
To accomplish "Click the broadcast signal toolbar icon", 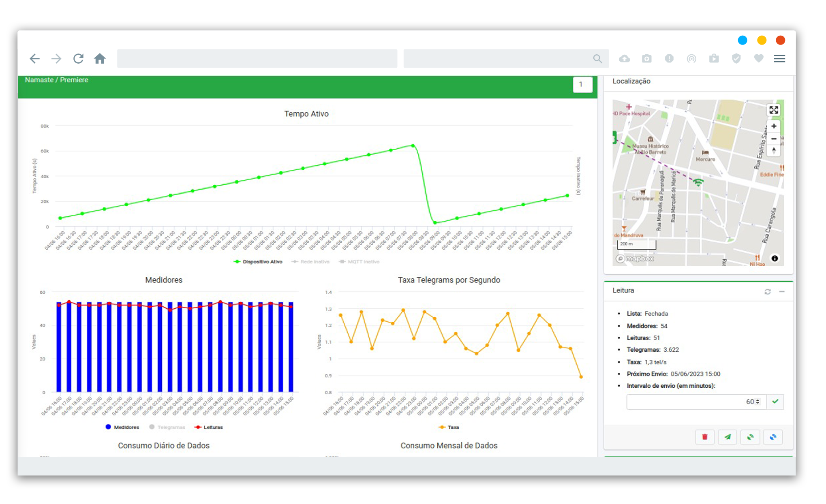I will pos(691,59).
